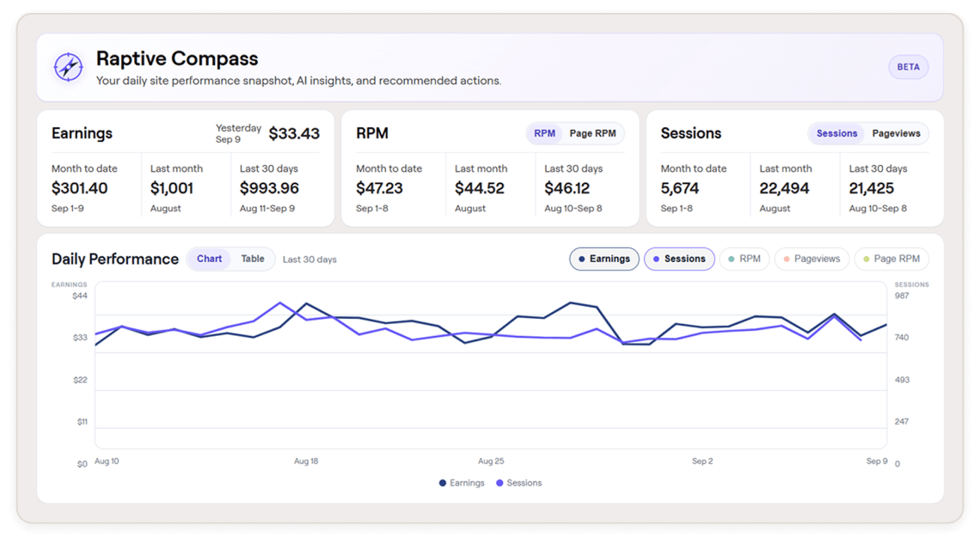Click the Earnings card title

coord(82,133)
